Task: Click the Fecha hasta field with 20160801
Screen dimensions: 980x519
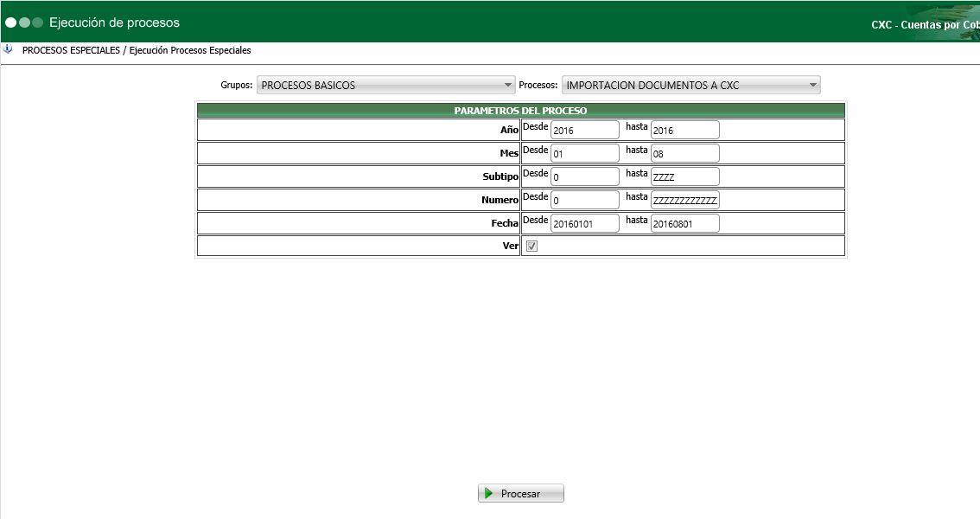Action: click(x=685, y=223)
